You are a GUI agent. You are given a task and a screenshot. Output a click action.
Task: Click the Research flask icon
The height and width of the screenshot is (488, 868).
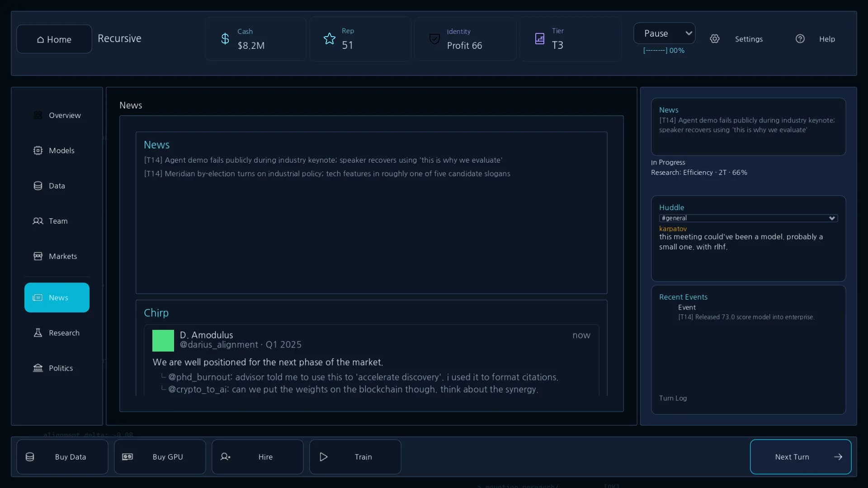click(38, 333)
